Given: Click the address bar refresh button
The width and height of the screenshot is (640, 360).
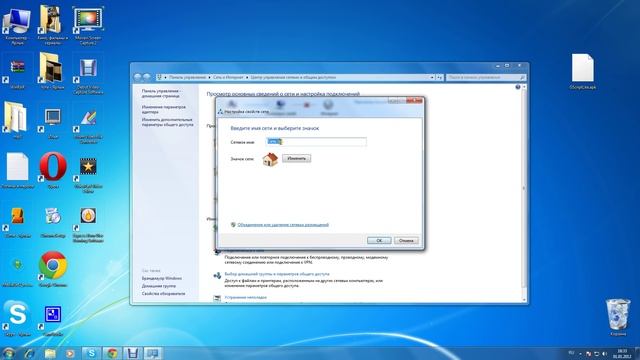Looking at the screenshot, I should (440, 77).
